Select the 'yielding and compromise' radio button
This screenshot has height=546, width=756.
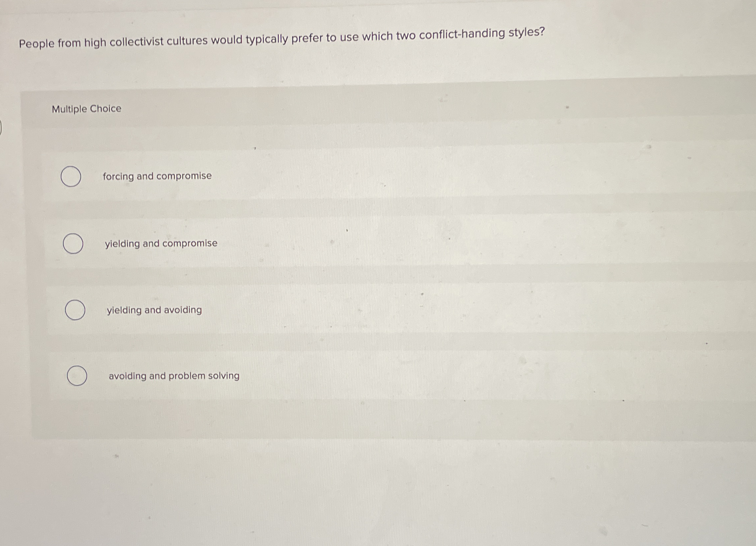74,244
